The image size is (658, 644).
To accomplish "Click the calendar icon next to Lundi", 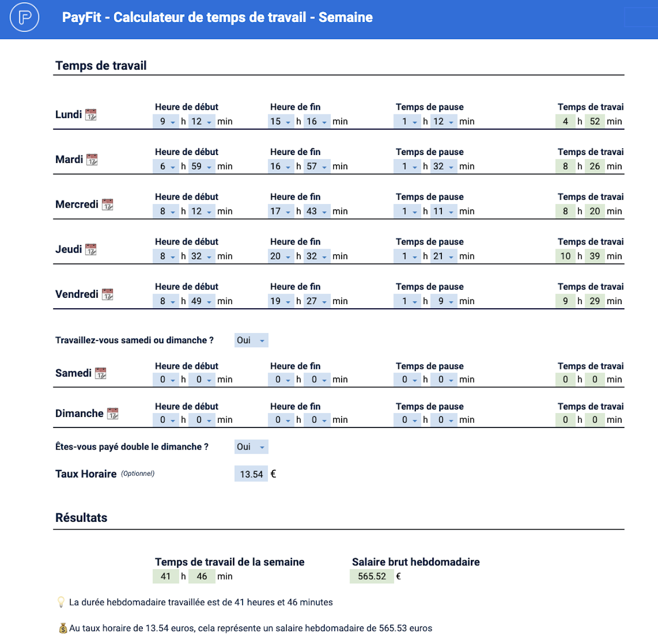I will 91,114.
